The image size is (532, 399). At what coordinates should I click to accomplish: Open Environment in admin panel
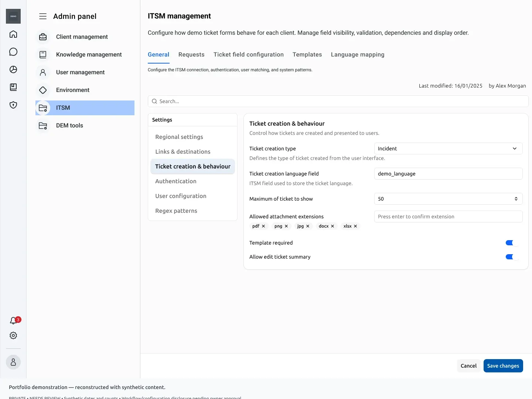point(85,90)
